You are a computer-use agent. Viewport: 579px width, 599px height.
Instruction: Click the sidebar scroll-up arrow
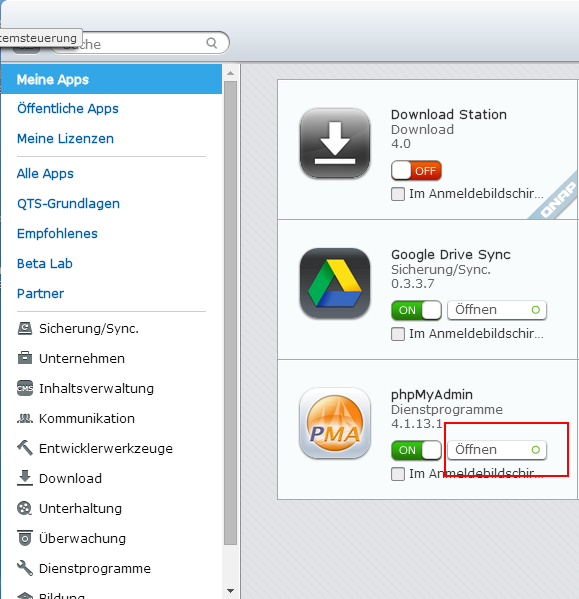(x=230, y=73)
